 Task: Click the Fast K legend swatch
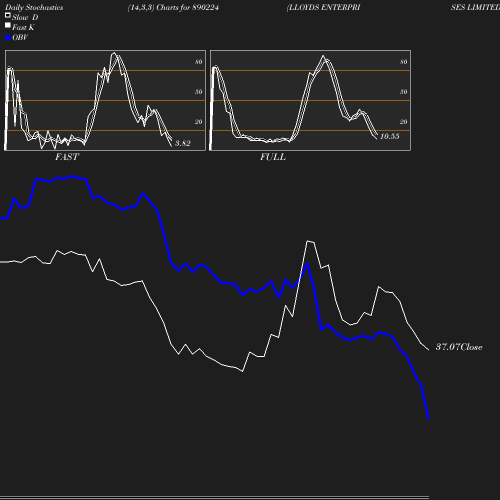8,25
